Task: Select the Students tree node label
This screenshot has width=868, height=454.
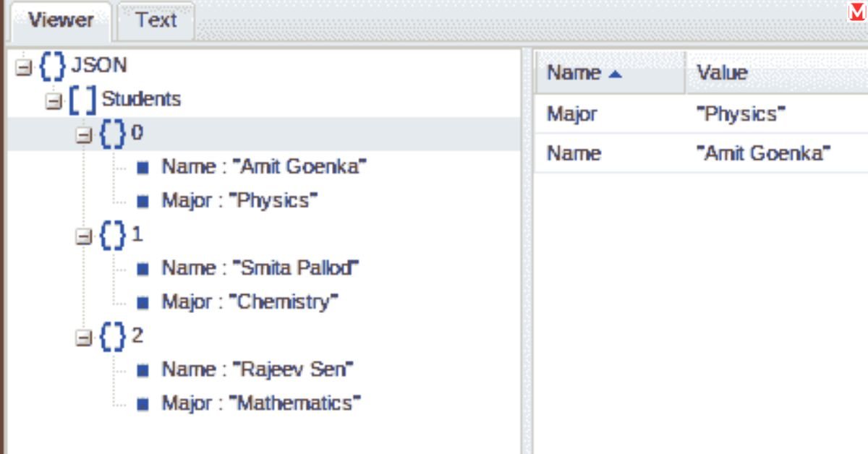Action: (141, 99)
